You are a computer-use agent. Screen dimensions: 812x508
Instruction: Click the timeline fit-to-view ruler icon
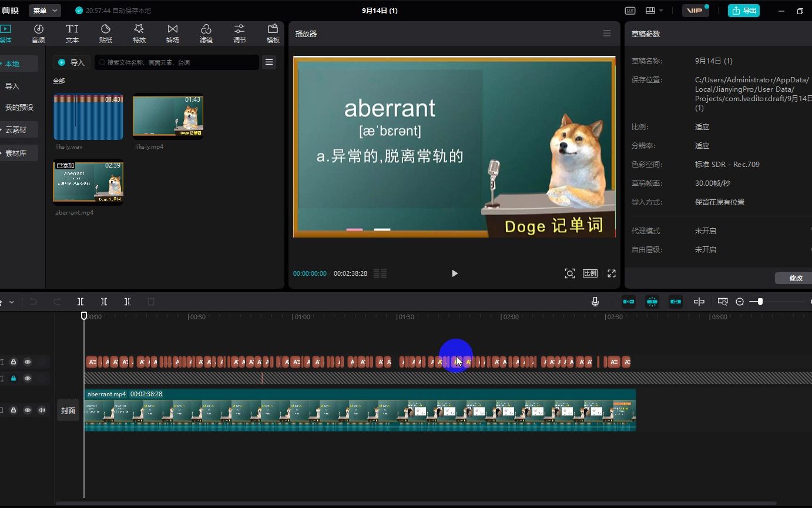pyautogui.click(x=723, y=302)
